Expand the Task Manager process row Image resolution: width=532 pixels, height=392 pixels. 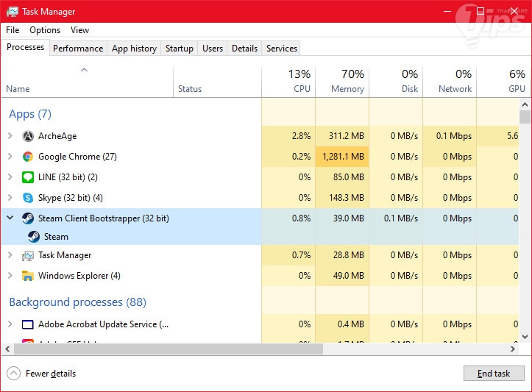click(10, 255)
